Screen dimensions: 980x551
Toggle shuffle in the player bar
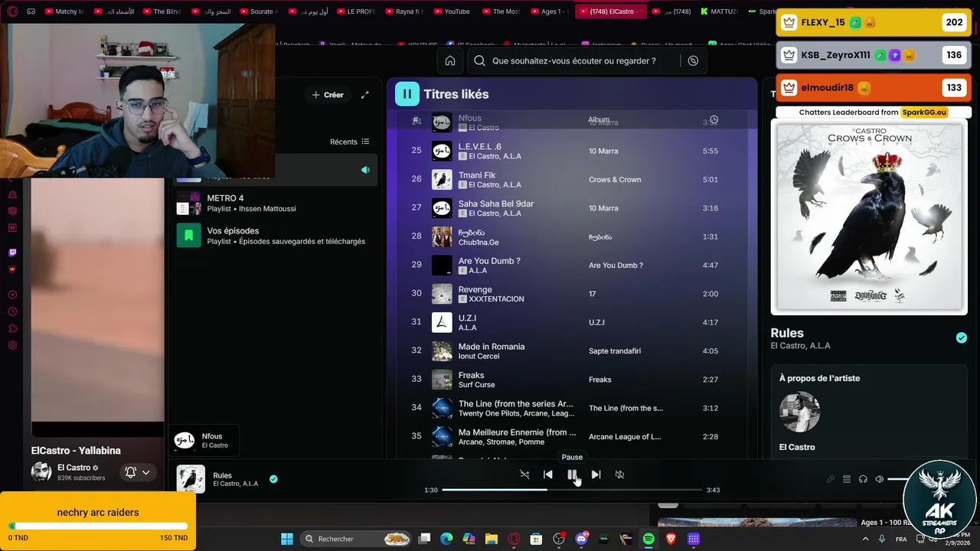coord(524,474)
